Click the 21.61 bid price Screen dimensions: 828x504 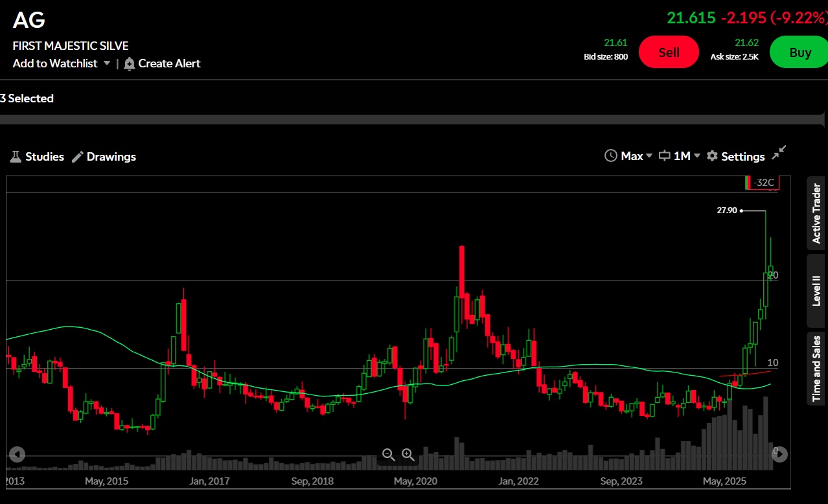[615, 43]
